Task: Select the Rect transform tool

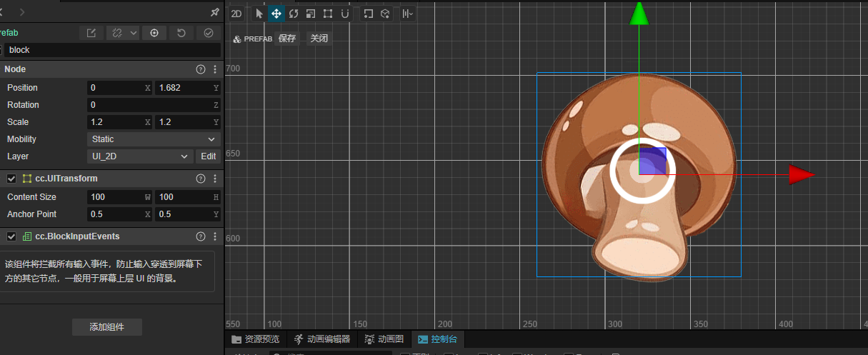Action: pos(328,14)
